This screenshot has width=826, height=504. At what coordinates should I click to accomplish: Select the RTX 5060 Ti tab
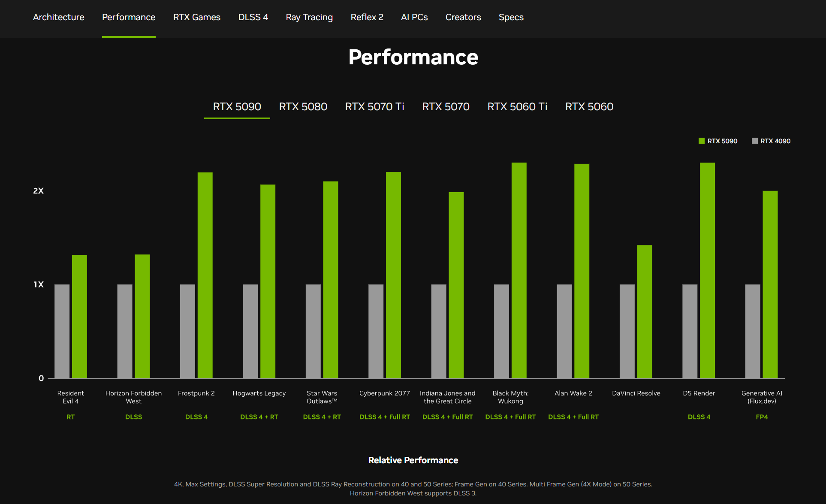(x=517, y=106)
